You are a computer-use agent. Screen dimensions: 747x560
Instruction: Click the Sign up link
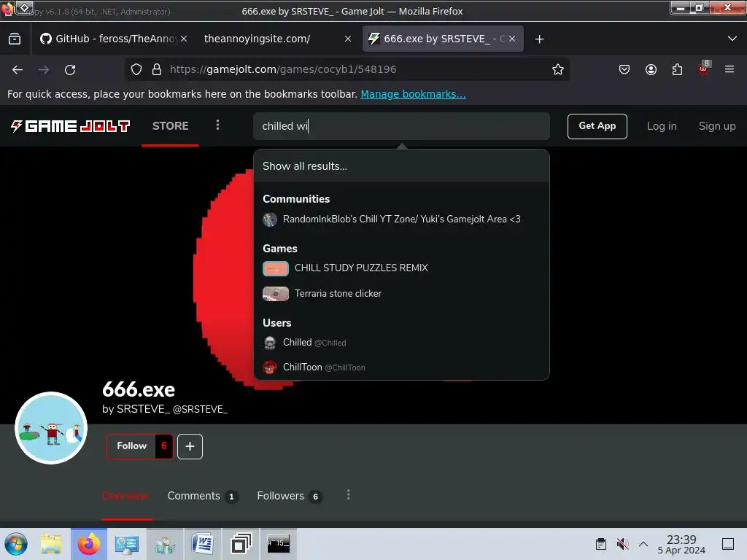coord(716,126)
